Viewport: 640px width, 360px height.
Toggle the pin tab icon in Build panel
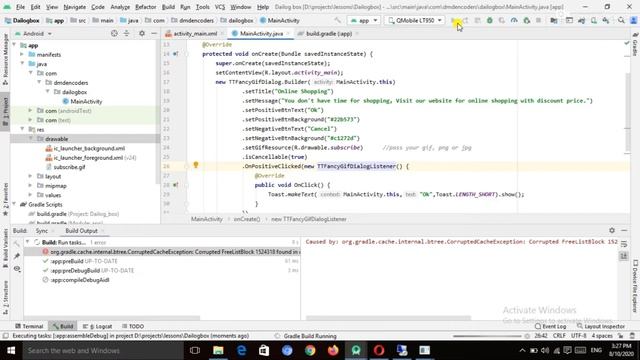click(x=17, y=256)
